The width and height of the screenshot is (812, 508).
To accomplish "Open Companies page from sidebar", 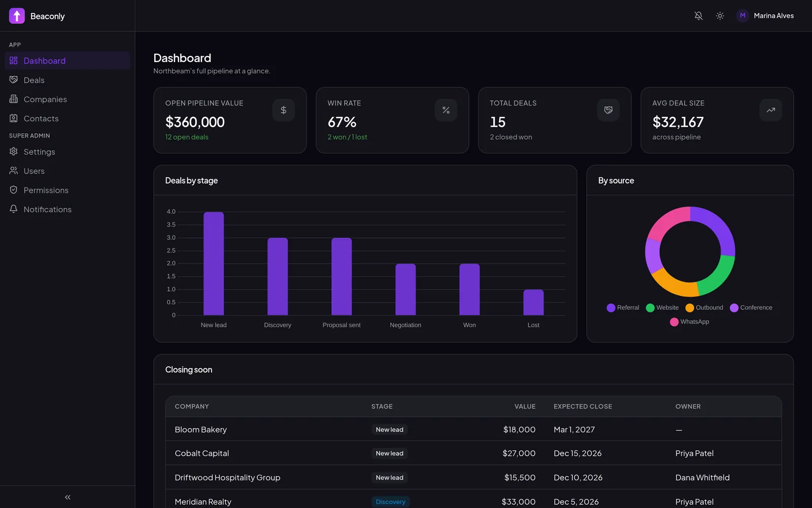I will [67, 100].
